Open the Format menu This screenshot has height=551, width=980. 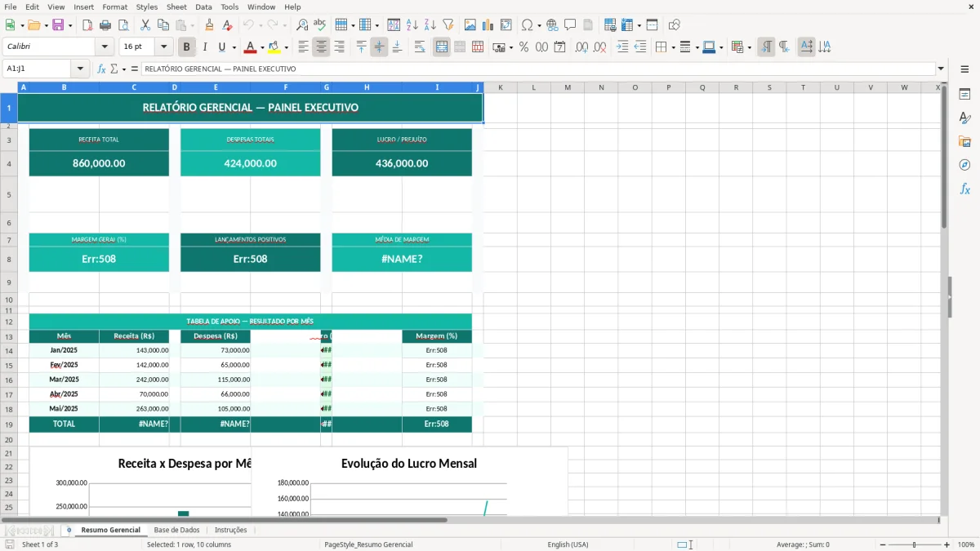point(114,7)
